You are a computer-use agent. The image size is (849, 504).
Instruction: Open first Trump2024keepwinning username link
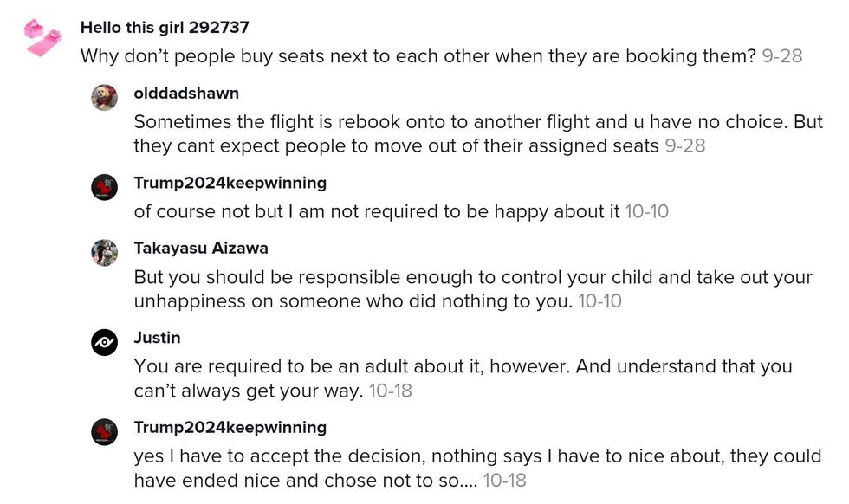[x=230, y=183]
